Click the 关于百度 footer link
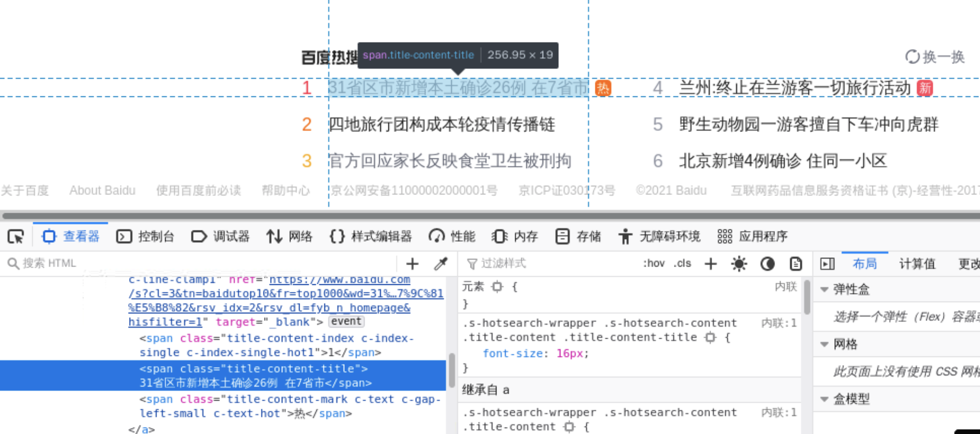Image resolution: width=980 pixels, height=434 pixels. 25,191
